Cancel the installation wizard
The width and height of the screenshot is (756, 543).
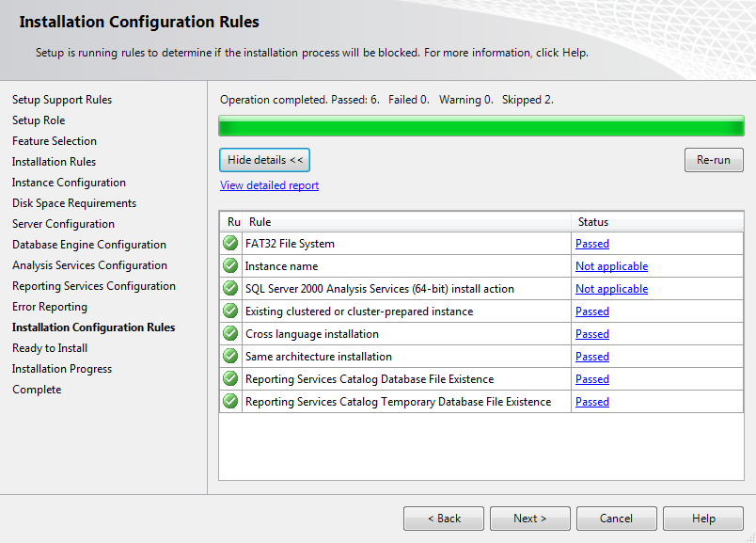[x=616, y=519]
